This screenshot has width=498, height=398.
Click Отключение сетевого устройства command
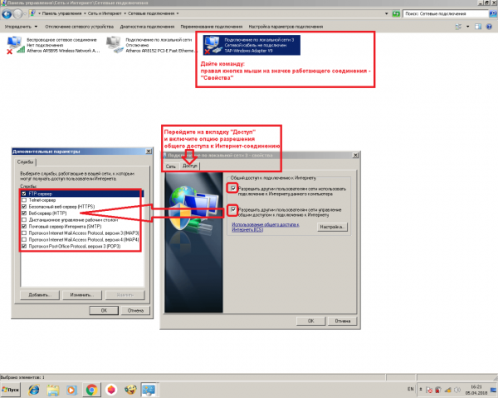[79, 27]
